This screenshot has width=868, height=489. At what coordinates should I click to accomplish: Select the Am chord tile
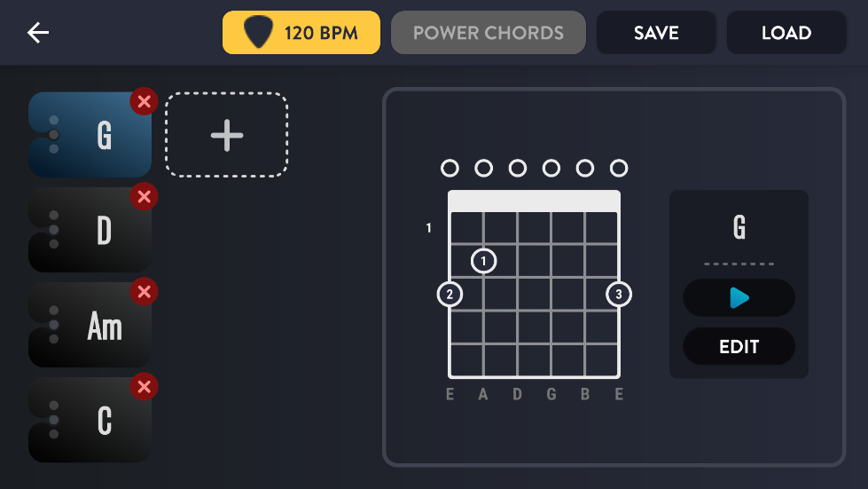(90, 325)
